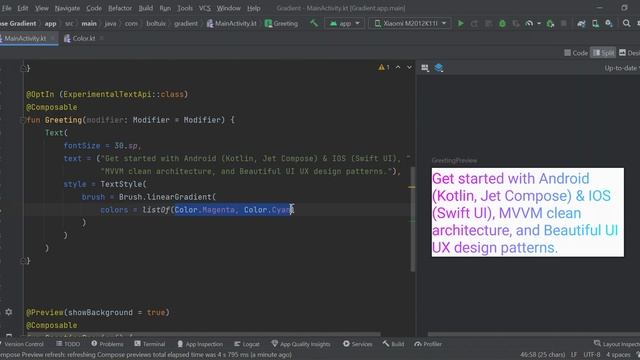Open the VCS menu
The image size is (640, 360).
(x=204, y=8)
